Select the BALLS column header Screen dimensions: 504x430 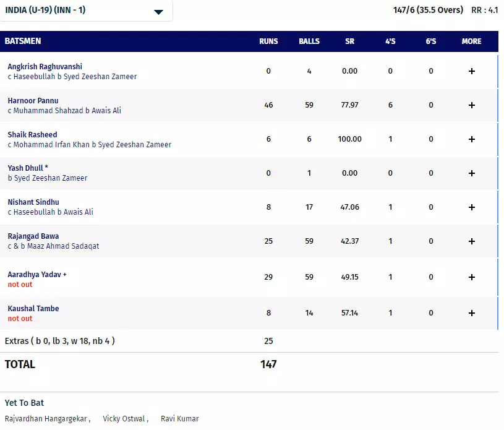(x=309, y=41)
